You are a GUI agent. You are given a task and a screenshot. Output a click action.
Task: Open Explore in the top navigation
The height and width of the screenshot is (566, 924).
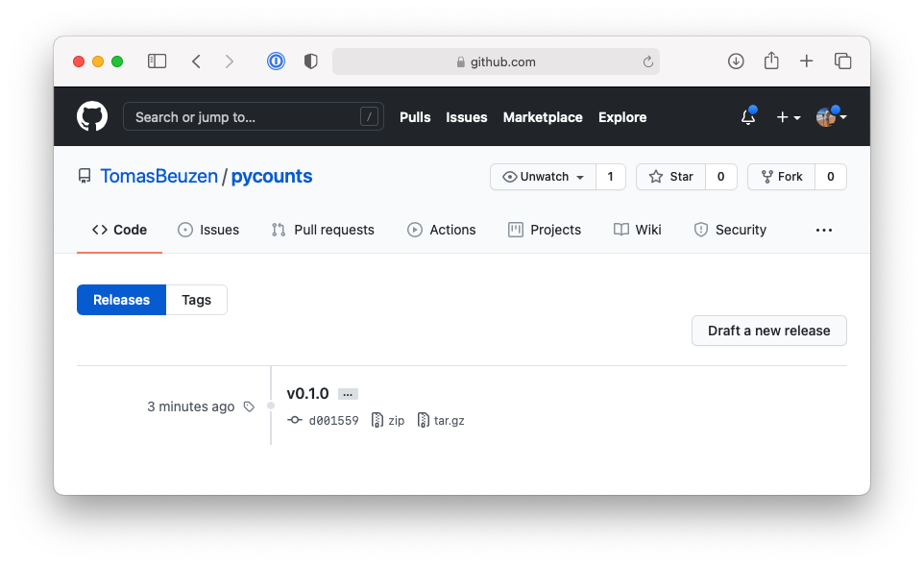click(x=622, y=117)
